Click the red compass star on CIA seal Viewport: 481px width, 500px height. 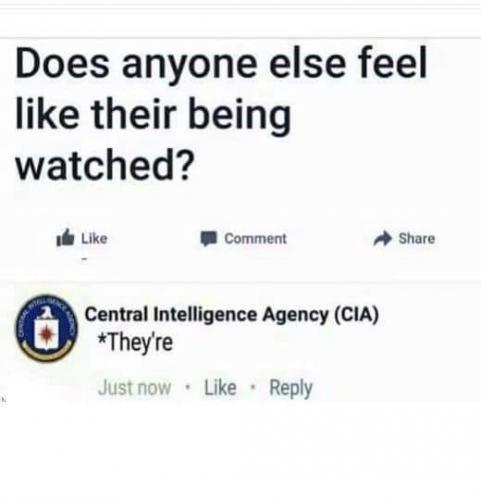click(46, 334)
